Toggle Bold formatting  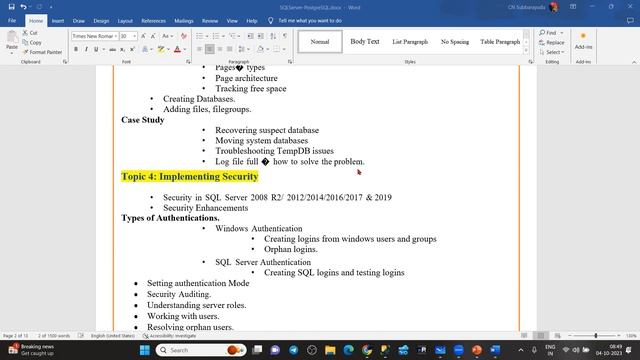click(x=76, y=49)
